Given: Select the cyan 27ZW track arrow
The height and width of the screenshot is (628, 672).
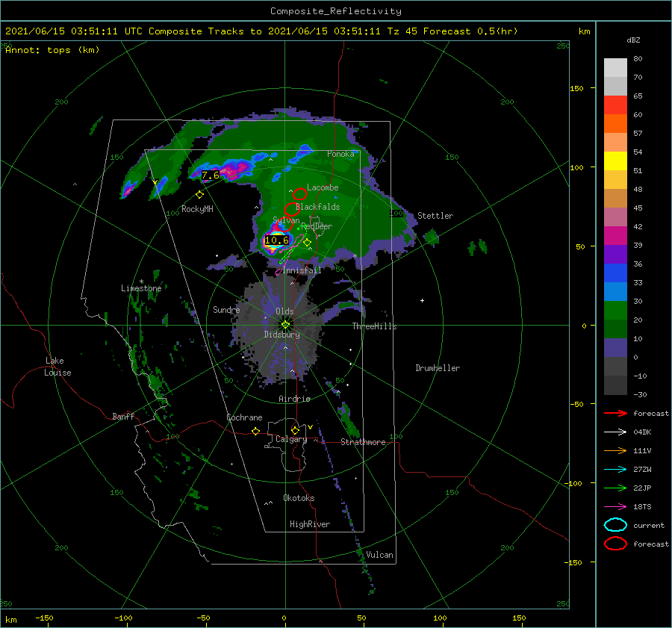Looking at the screenshot, I should pyautogui.click(x=615, y=469).
